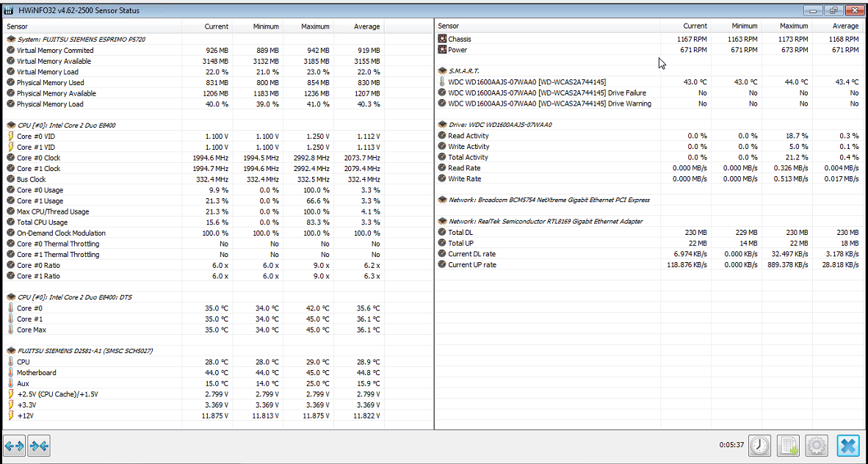Click the +12V voltage bolt icon
This screenshot has height=464, width=868.
[x=10, y=416]
